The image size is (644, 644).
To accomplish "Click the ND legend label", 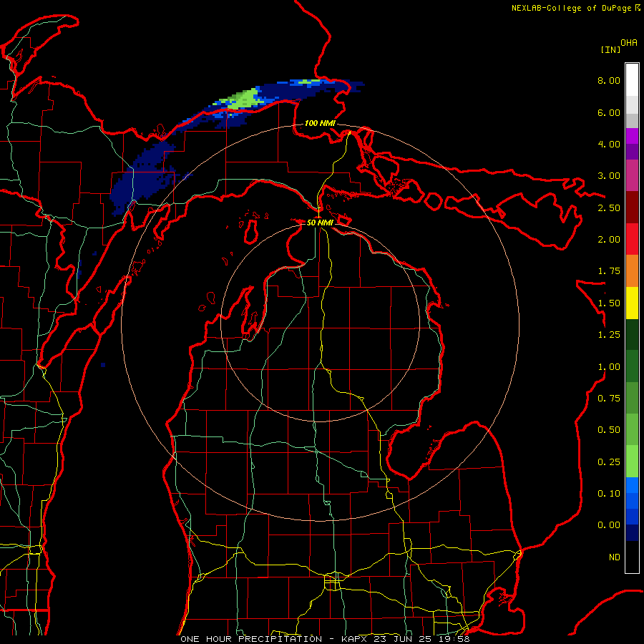I will (x=615, y=557).
